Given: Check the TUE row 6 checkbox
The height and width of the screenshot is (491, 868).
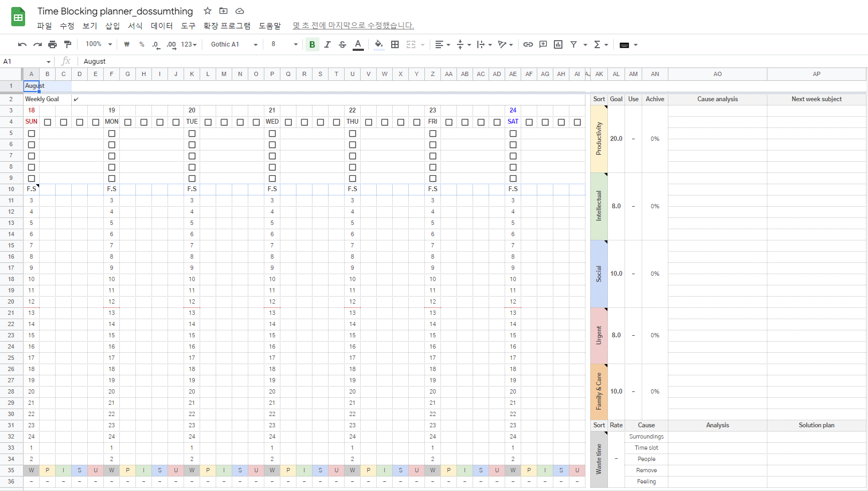Looking at the screenshot, I should click(192, 145).
